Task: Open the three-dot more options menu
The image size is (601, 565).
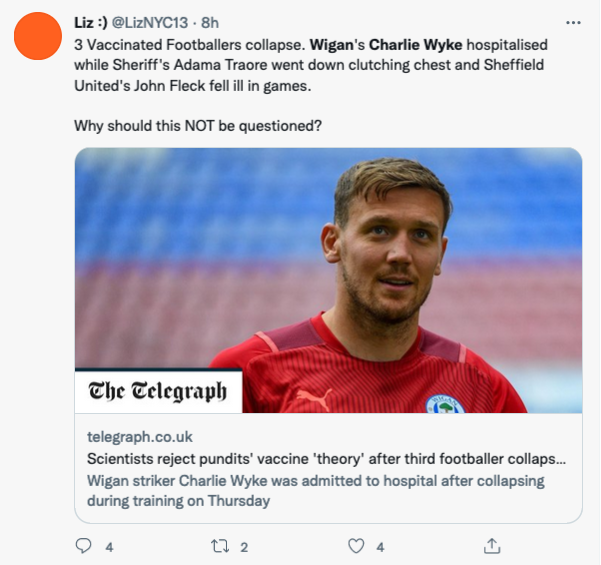Action: [573, 22]
